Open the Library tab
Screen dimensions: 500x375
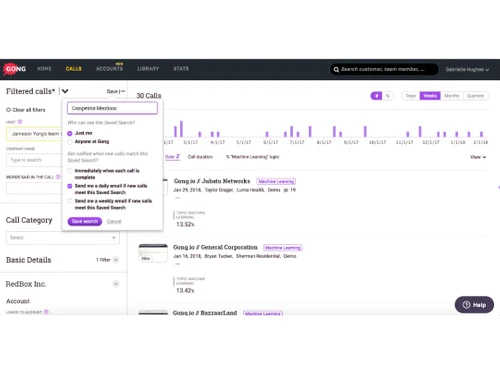[148, 69]
